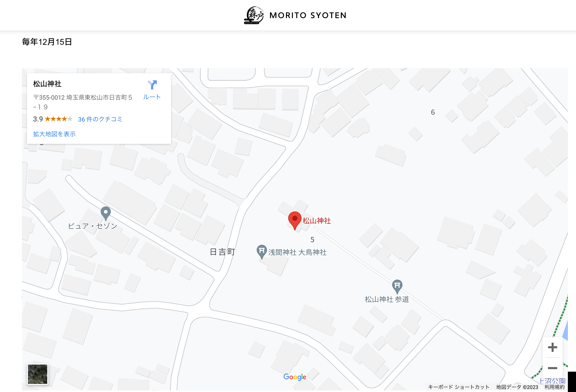
Task: Zoom out with the minus button
Action: click(552, 368)
